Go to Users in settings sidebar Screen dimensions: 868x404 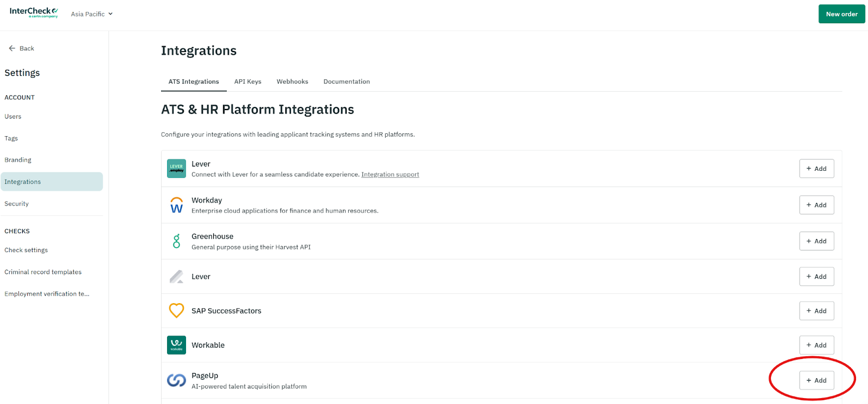[x=13, y=117]
